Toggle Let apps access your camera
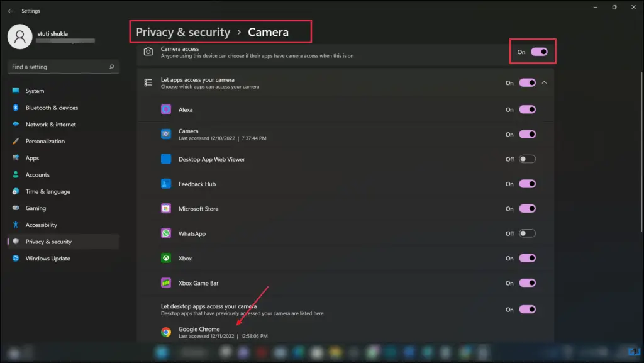The height and width of the screenshot is (363, 644). coord(528,82)
